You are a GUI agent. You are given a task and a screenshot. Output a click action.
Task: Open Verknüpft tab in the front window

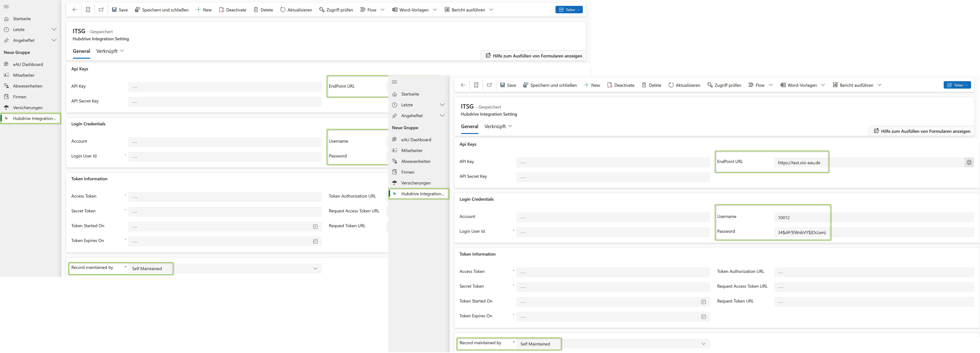[498, 127]
